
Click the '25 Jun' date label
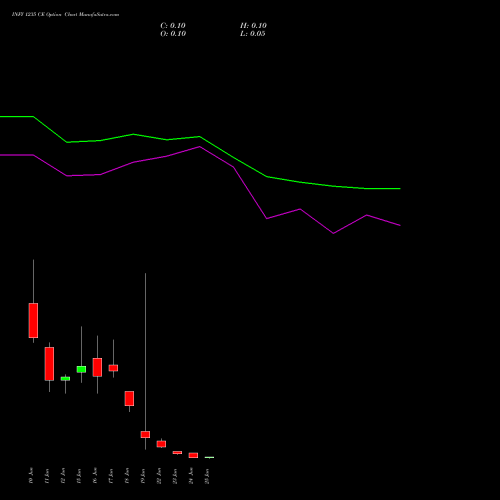207,476
